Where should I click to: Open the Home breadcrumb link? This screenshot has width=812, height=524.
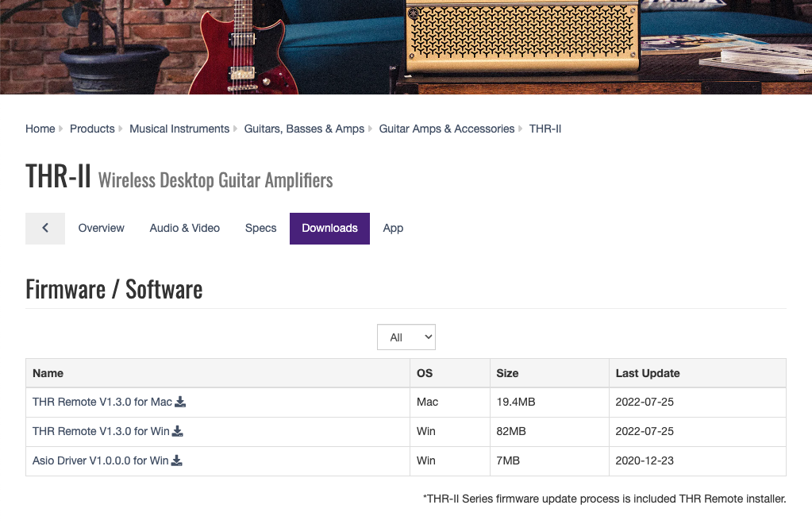(x=40, y=128)
